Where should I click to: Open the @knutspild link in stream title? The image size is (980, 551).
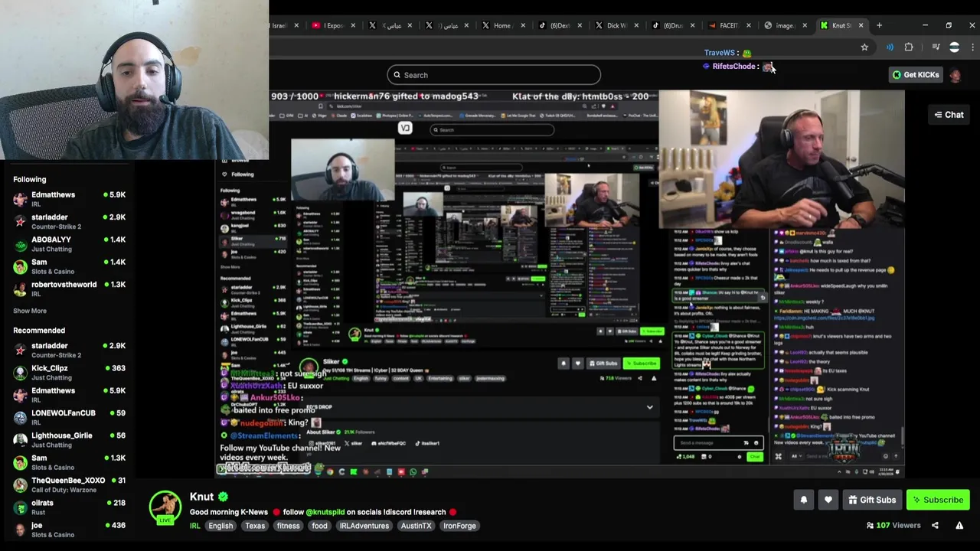pos(325,512)
